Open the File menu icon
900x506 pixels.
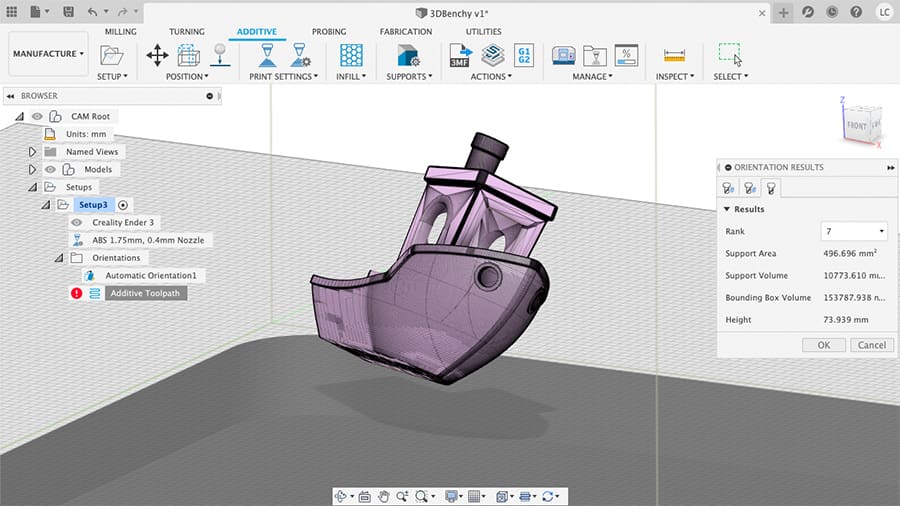(35, 11)
